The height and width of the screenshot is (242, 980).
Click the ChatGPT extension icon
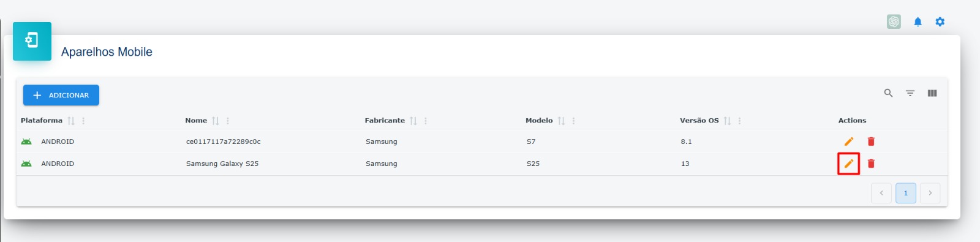coord(894,22)
